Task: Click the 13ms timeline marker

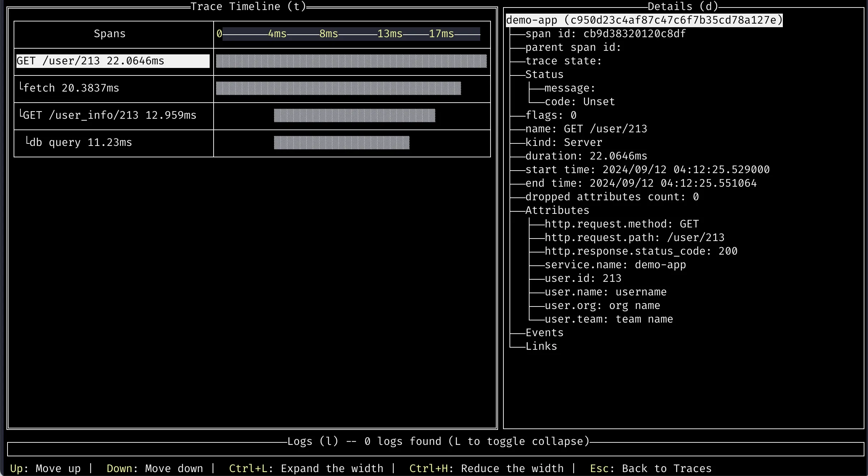Action: click(x=387, y=33)
